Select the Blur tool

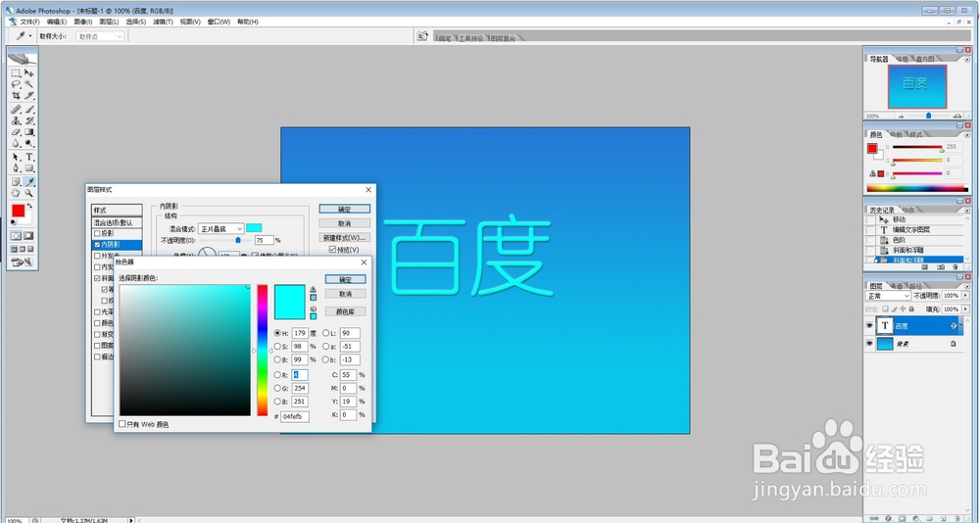[17, 144]
